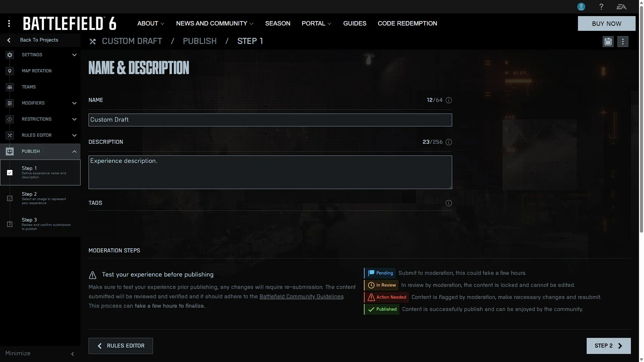Open Code Redemption page
Image resolution: width=644 pixels, height=362 pixels.
407,23
